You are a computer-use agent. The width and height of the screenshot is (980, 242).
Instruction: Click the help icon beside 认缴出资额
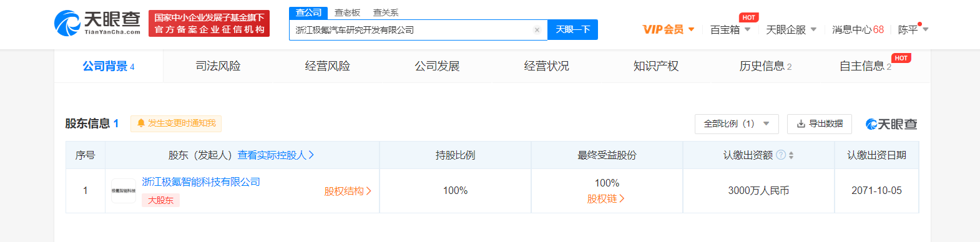coord(780,155)
